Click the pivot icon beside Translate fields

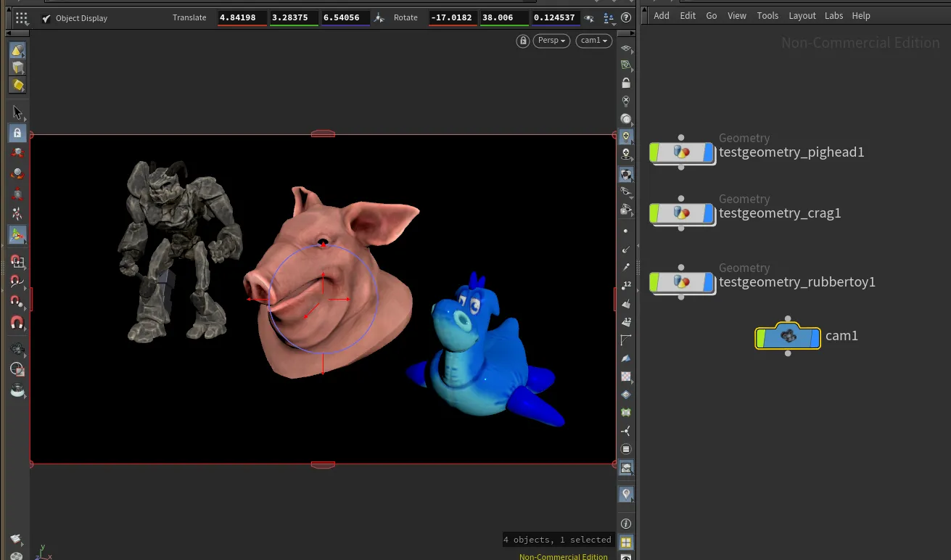point(379,17)
